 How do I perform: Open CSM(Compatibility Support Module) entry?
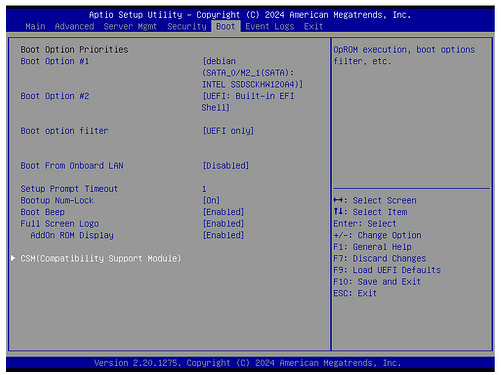[x=101, y=258]
